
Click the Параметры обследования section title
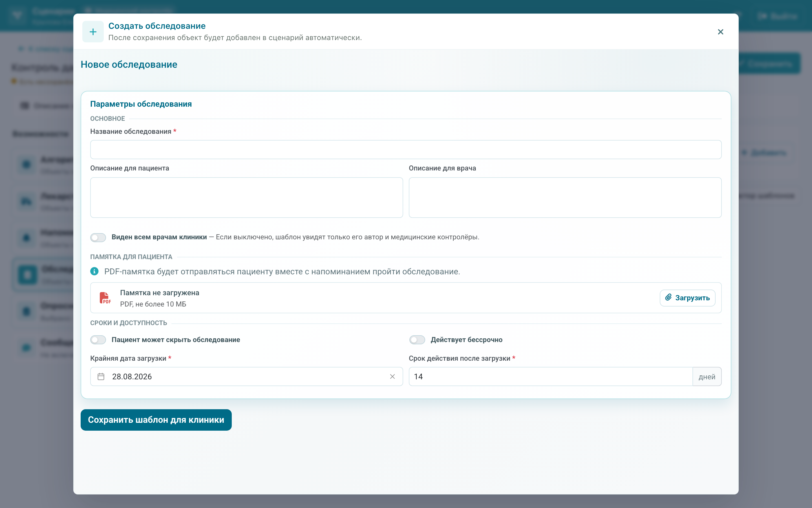click(x=141, y=104)
